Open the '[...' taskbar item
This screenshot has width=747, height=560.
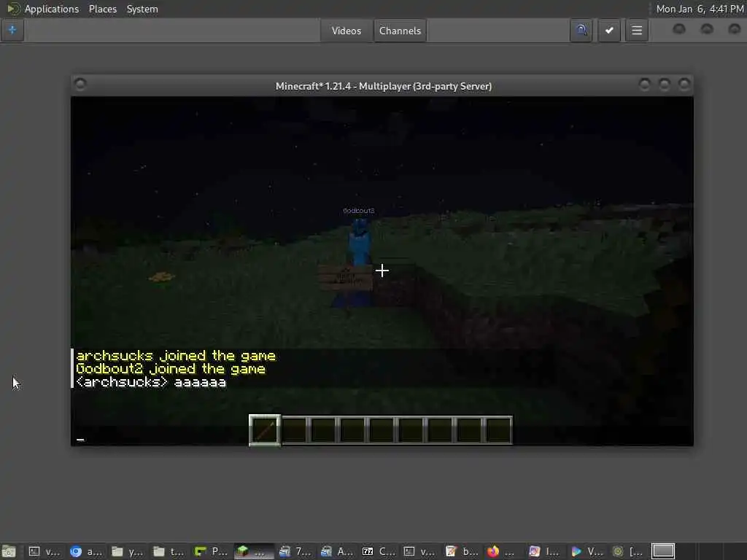(x=628, y=551)
